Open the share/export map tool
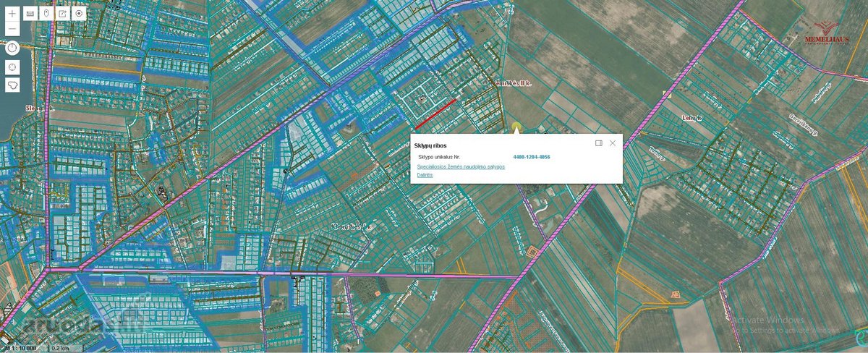 (62, 14)
